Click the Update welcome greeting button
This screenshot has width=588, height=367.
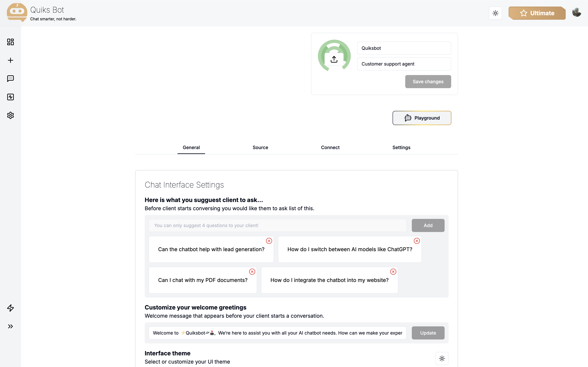click(428, 333)
